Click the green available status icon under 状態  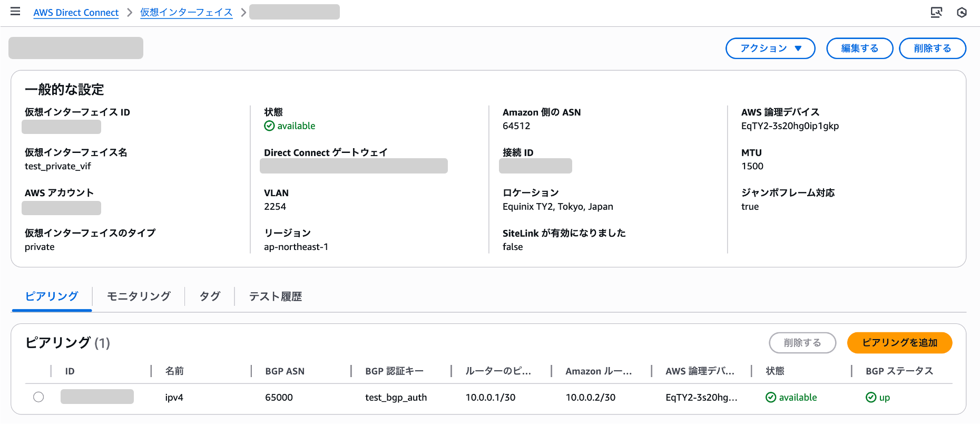pyautogui.click(x=269, y=126)
